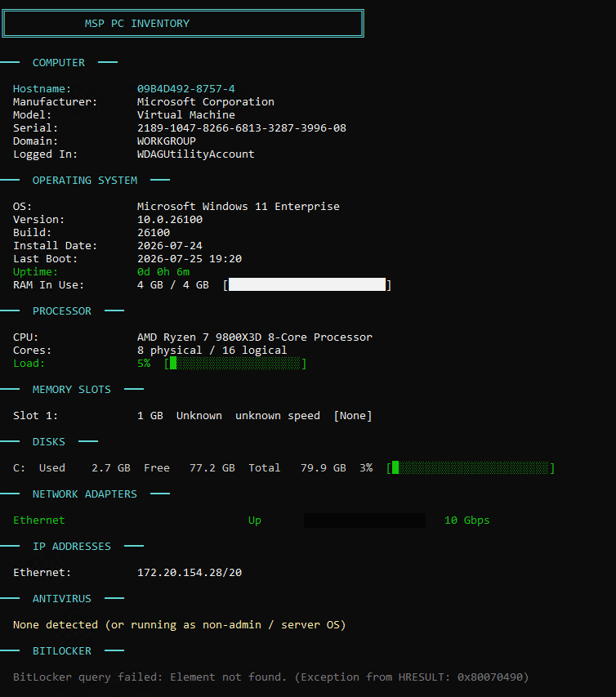Image resolution: width=616 pixels, height=697 pixels.
Task: Click the BitLocker query failed error line
Action: pos(270,677)
